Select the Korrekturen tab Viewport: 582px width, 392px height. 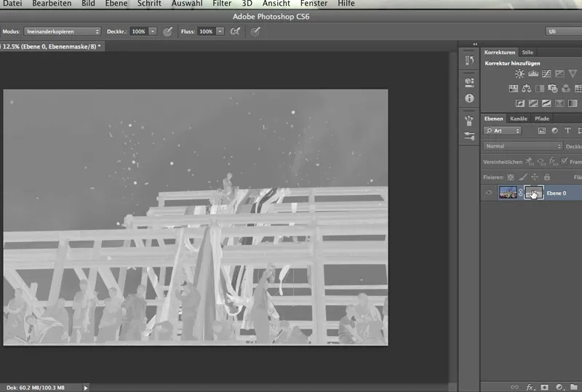tap(500, 52)
